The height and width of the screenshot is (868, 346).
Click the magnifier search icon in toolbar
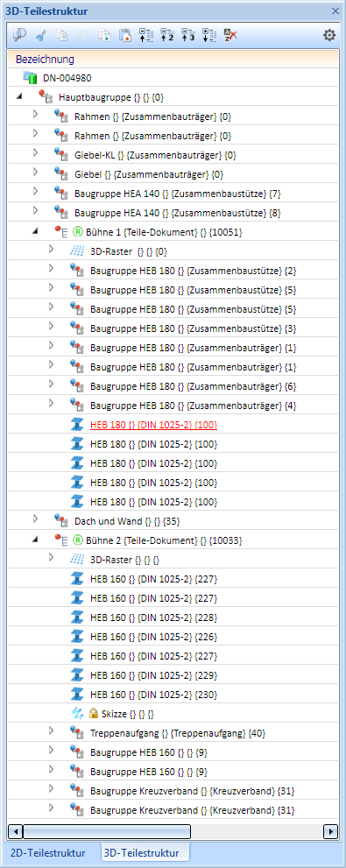[x=20, y=35]
